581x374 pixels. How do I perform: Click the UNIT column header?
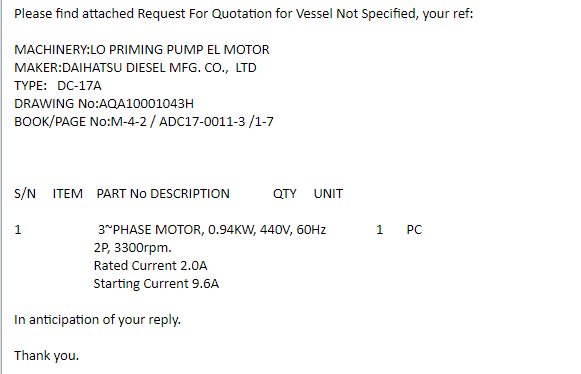coord(328,194)
